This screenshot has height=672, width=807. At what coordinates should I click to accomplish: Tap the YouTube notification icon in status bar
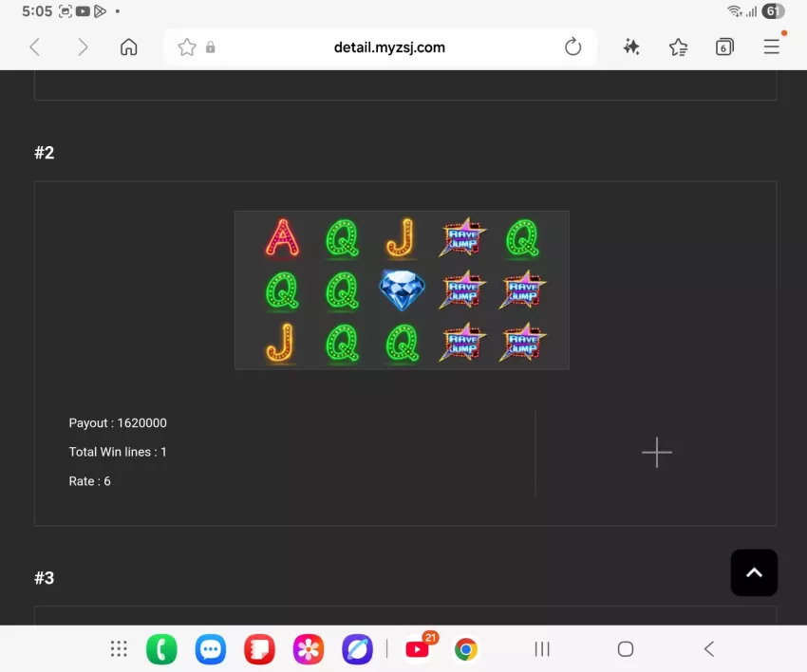pos(83,10)
